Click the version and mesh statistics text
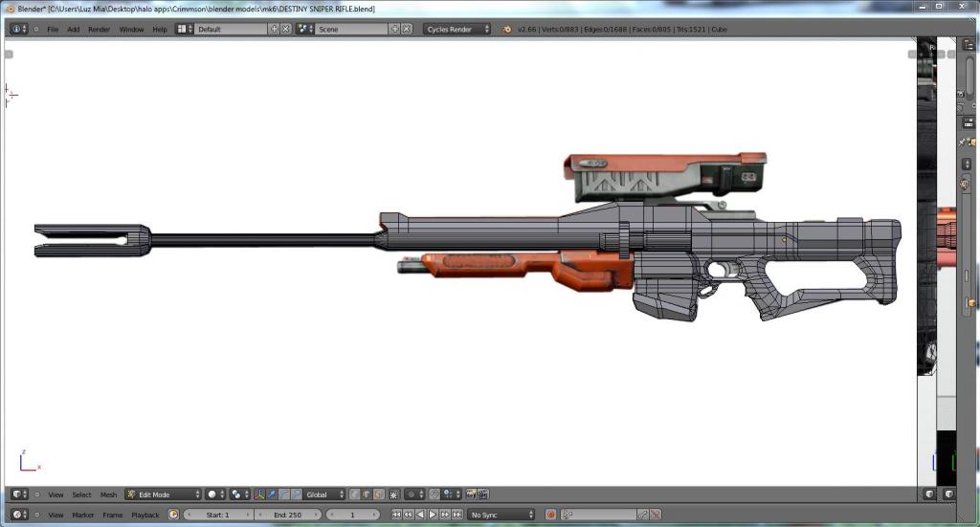Image resolution: width=980 pixels, height=527 pixels. click(x=622, y=30)
